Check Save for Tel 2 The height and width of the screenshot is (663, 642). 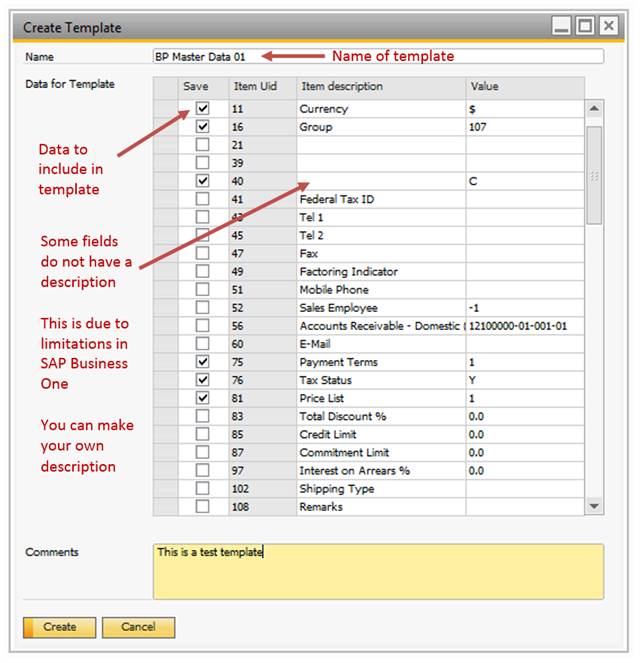tap(203, 235)
